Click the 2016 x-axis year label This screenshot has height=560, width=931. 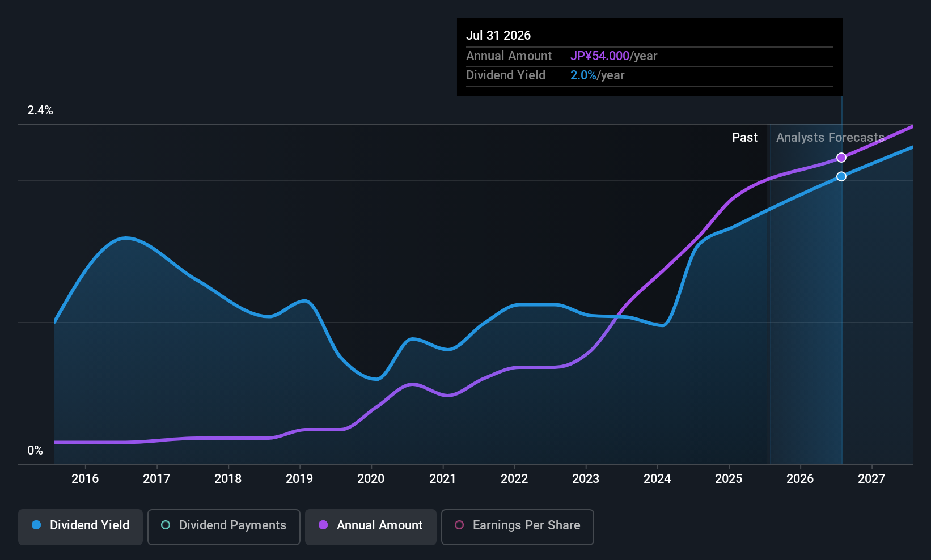coord(85,478)
